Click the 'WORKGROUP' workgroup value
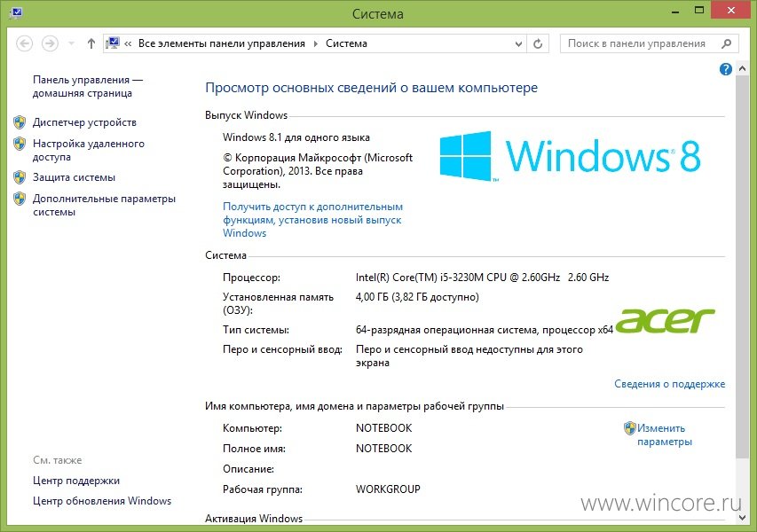757x532 pixels. (x=388, y=489)
